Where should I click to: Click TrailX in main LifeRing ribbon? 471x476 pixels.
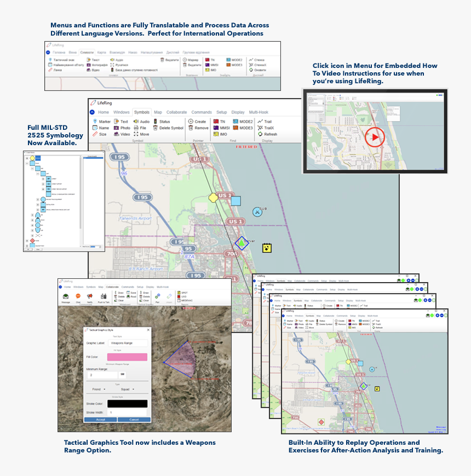(266, 128)
